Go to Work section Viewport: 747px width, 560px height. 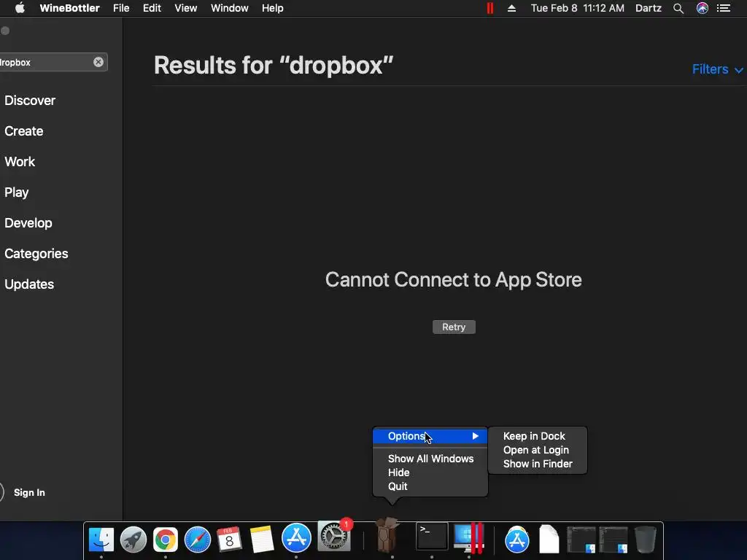click(x=20, y=161)
